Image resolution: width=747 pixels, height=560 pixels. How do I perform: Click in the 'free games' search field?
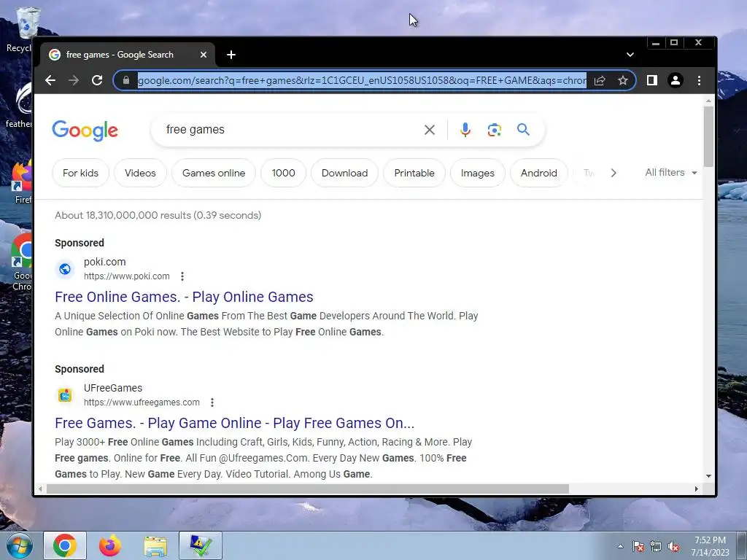point(290,130)
